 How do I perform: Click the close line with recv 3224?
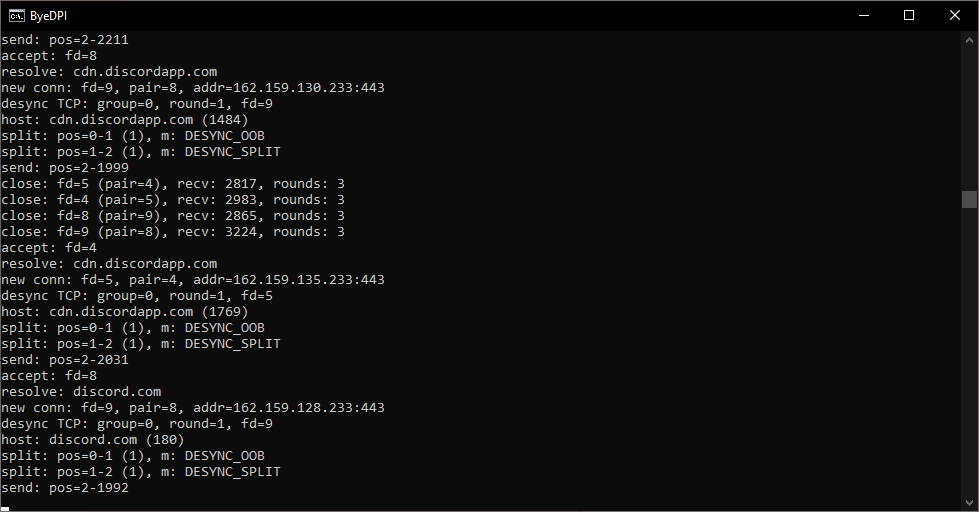point(173,232)
